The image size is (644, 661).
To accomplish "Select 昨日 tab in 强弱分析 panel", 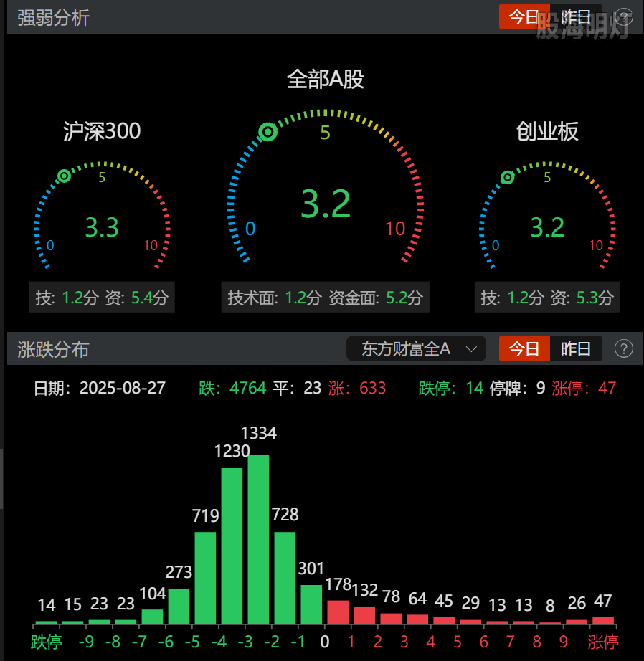I will click(576, 17).
